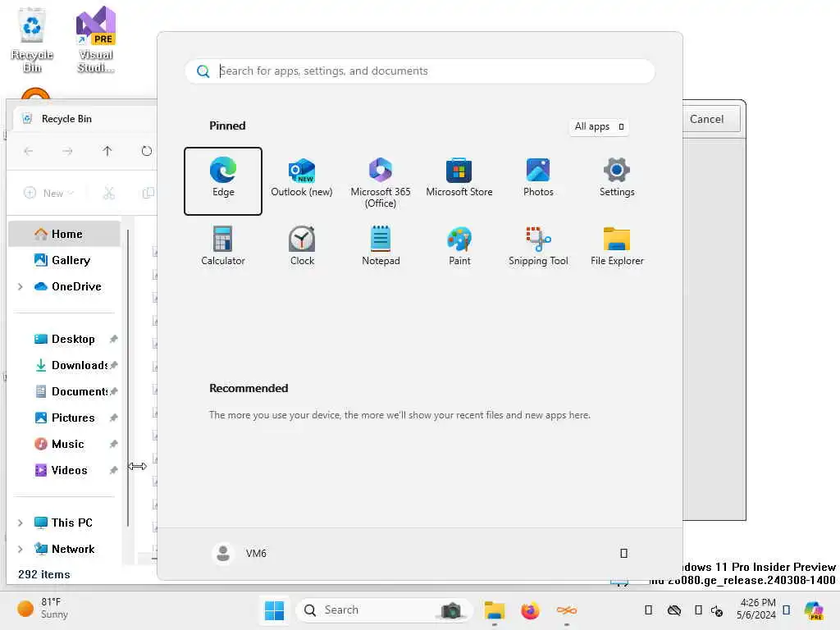
Task: Go up one level in Recycle Bin window
Action: [107, 151]
